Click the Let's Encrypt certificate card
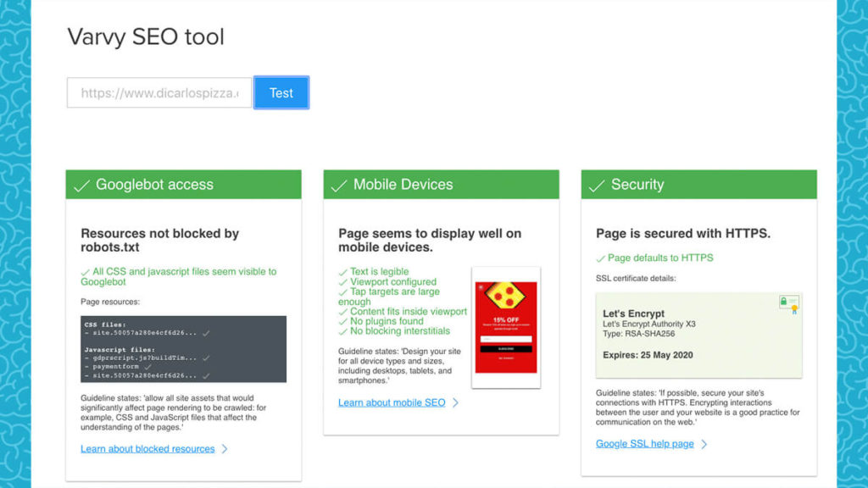This screenshot has height=488, width=868. pos(698,335)
